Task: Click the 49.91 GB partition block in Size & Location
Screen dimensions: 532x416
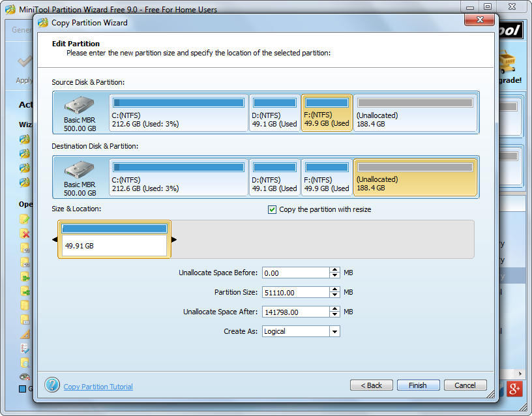Action: (x=114, y=239)
